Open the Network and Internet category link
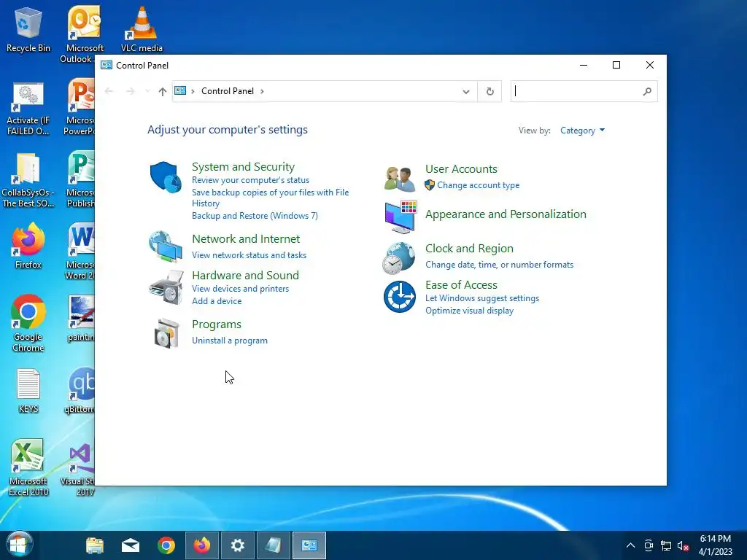 [245, 238]
